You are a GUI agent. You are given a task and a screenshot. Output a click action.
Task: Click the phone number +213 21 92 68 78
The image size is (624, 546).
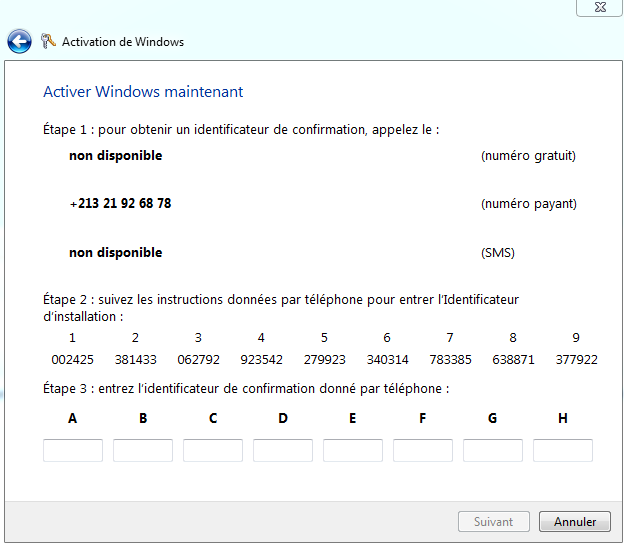click(121, 203)
